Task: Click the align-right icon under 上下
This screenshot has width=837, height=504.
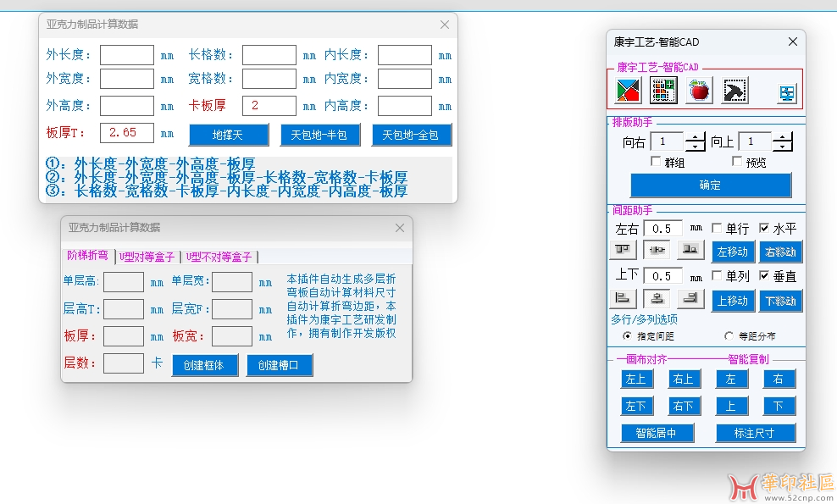Action: point(690,299)
